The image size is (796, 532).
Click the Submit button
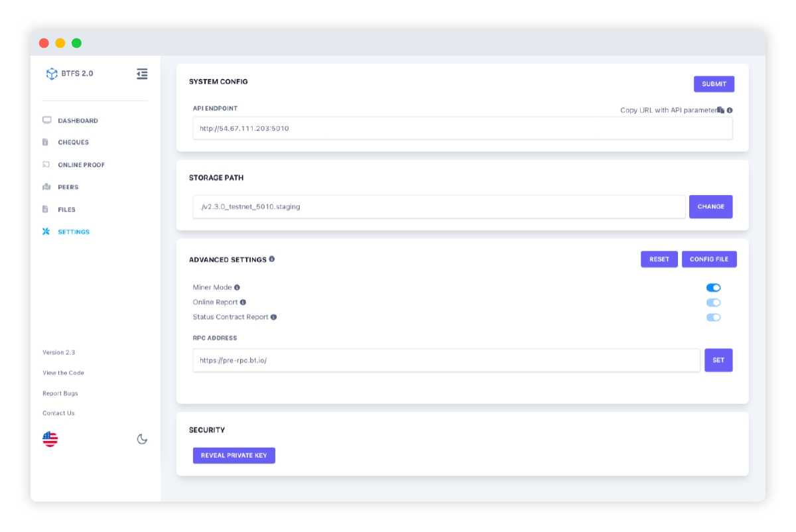click(x=714, y=84)
